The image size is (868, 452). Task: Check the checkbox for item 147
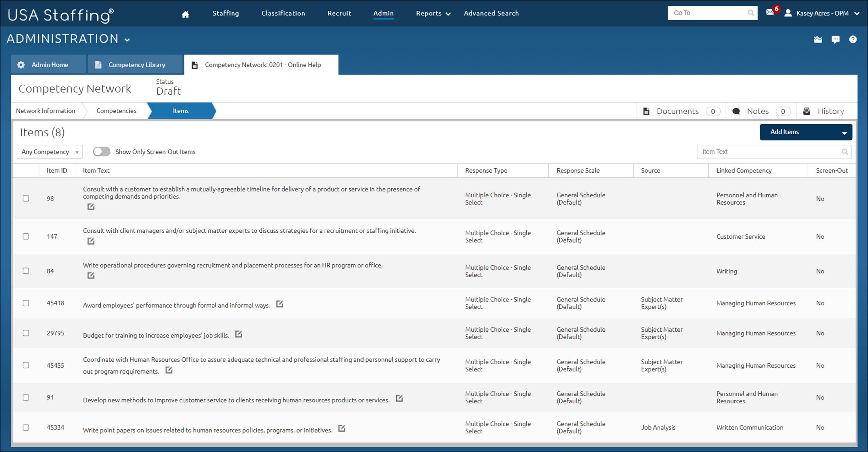pyautogui.click(x=26, y=237)
